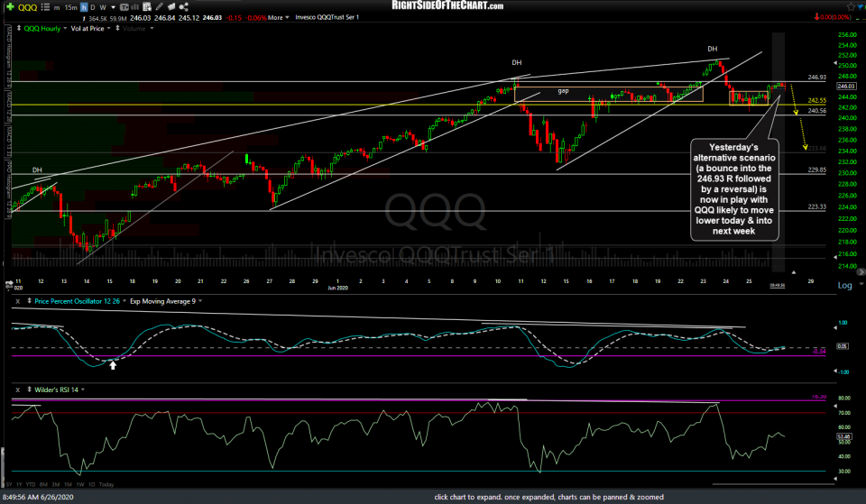Click the 'gap' label on chart

(x=563, y=91)
